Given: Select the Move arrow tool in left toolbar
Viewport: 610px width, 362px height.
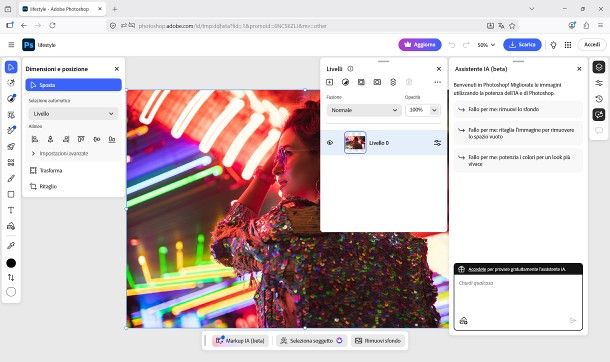Looking at the screenshot, I should coord(11,67).
